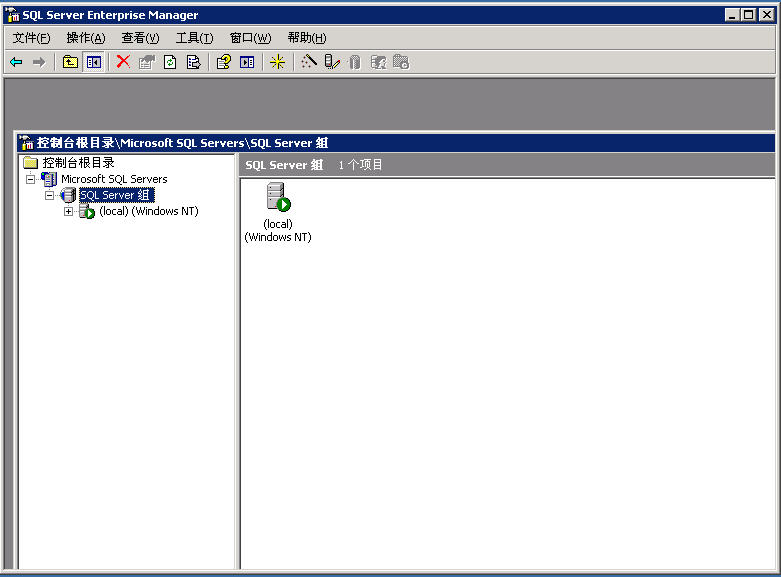The height and width of the screenshot is (577, 781).
Task: Toggle the show/hide console tree button
Action: tap(93, 62)
